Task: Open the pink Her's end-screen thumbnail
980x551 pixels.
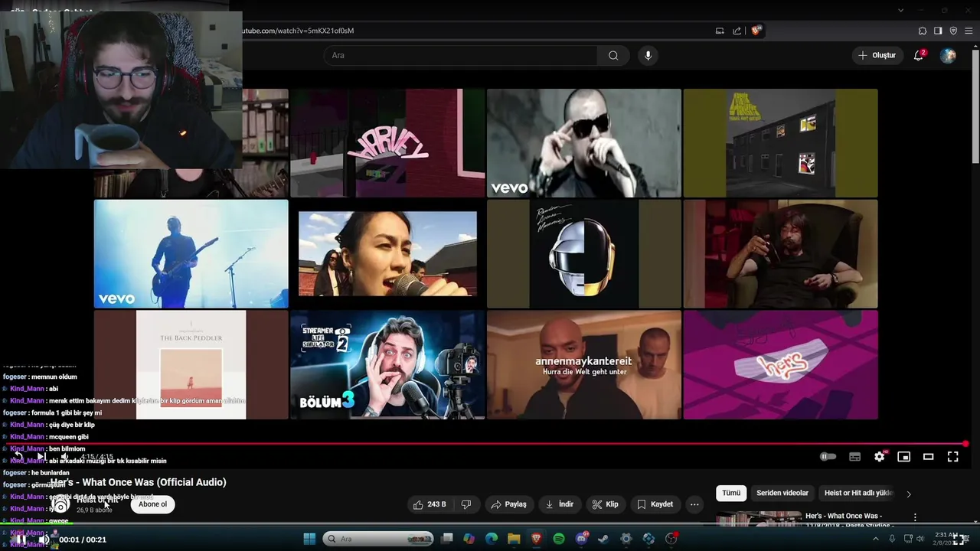Action: [x=780, y=364]
